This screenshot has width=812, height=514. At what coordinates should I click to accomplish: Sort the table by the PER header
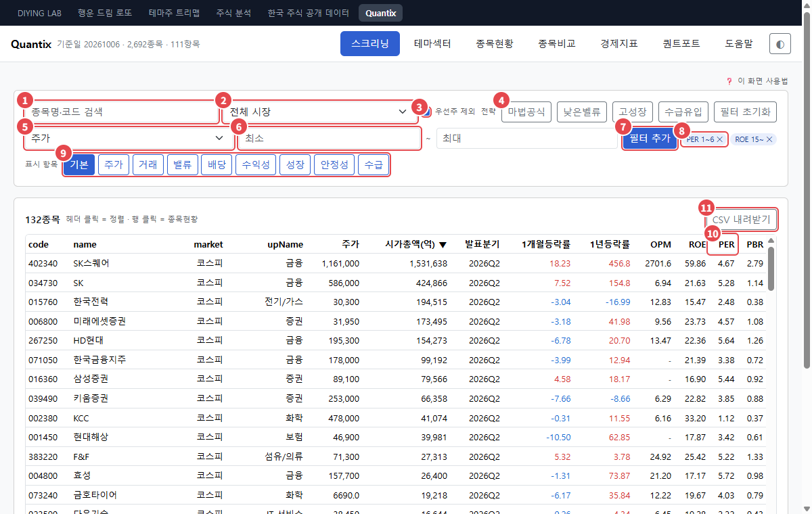726,244
